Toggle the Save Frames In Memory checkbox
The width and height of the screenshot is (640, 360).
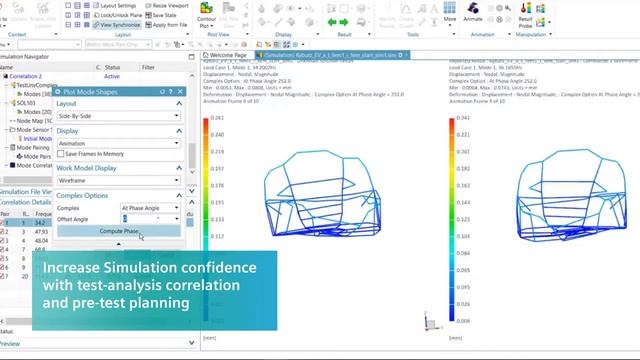click(61, 154)
